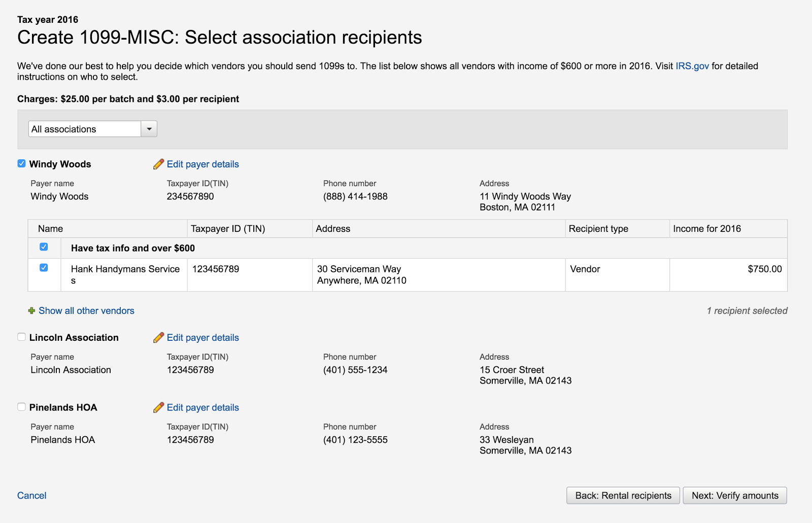Click the pencil icon beside Windy Woods

click(158, 164)
